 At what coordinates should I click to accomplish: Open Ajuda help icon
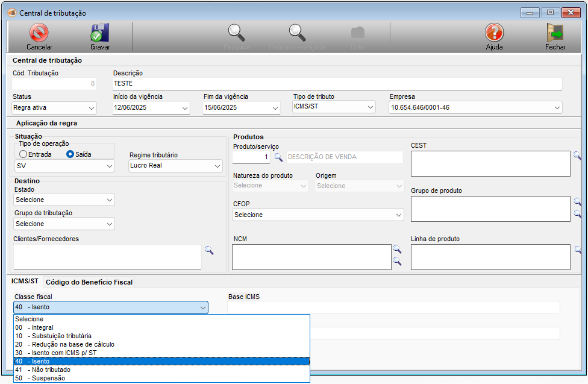click(x=494, y=35)
